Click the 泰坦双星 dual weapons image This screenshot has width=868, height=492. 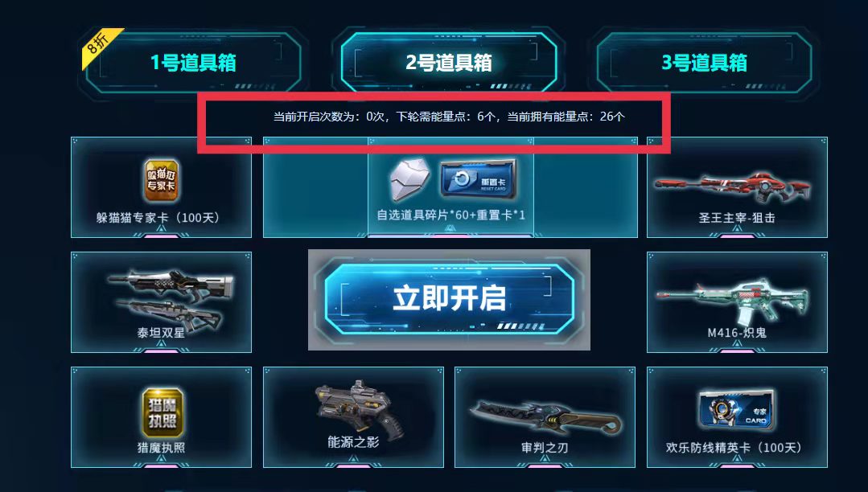[x=171, y=299]
